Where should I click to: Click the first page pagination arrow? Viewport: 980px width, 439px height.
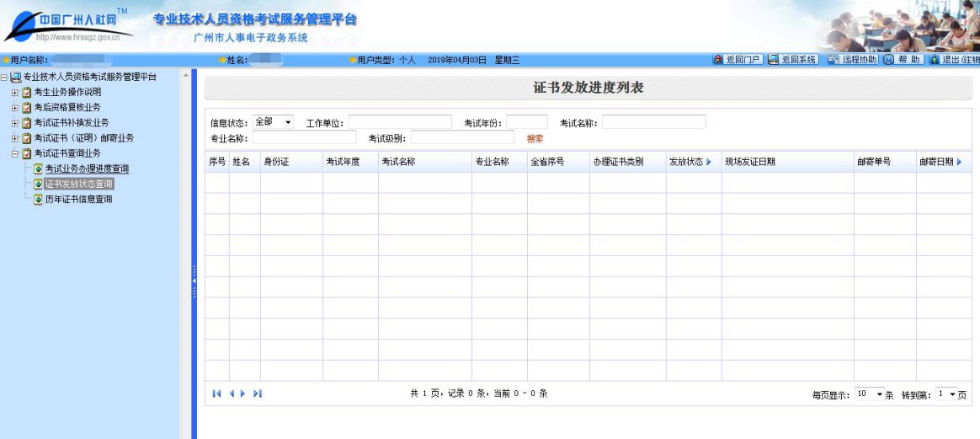(216, 393)
